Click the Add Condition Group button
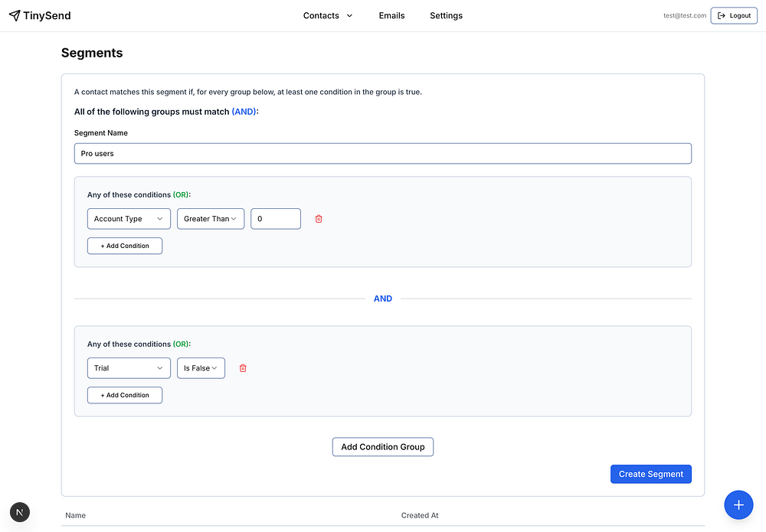Viewport: 766px width, 532px height. (x=383, y=447)
